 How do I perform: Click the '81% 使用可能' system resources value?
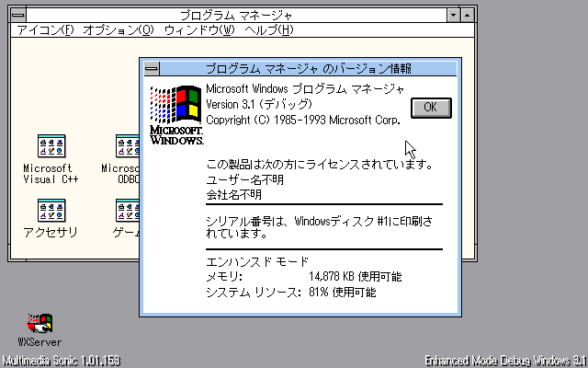point(342,292)
